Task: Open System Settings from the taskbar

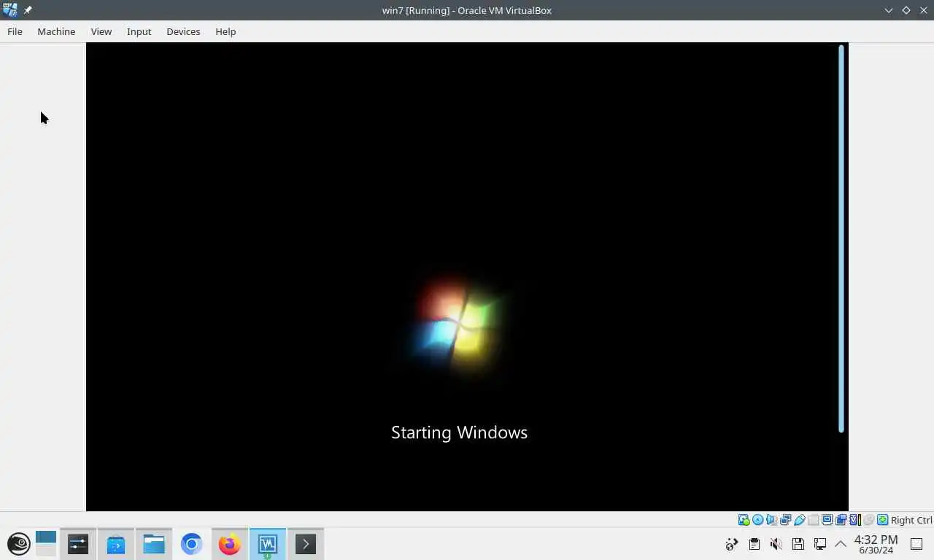Action: point(78,544)
